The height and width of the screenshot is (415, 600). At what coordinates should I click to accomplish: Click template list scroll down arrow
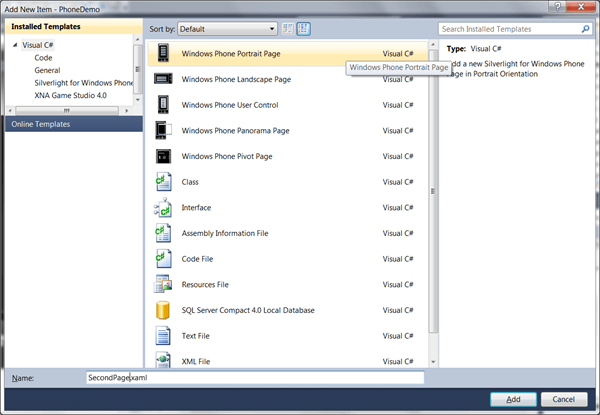point(433,361)
